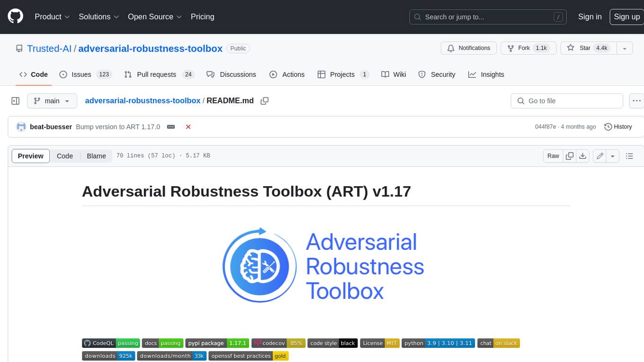Open the Product menu

(x=52, y=17)
